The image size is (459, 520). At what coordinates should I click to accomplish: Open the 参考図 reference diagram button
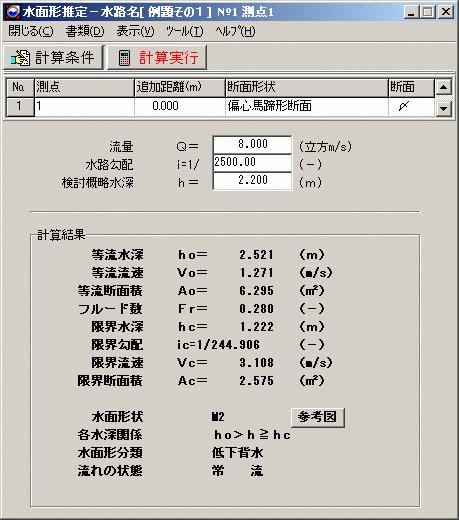318,417
